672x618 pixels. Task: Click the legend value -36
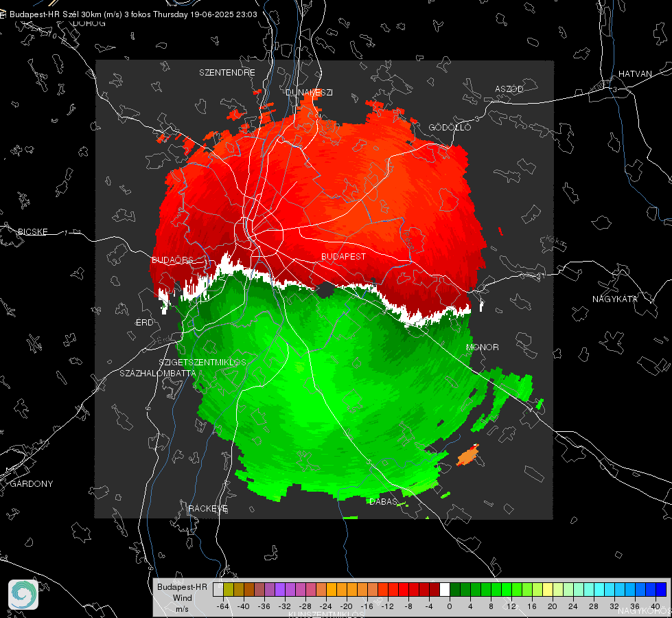264,606
